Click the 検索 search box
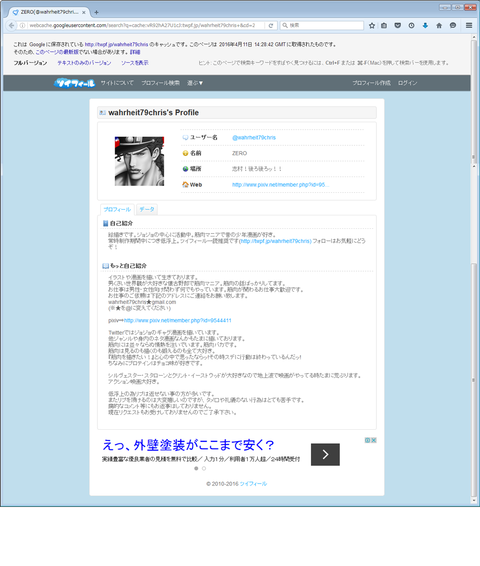This screenshot has height=566, width=480. tap(322, 25)
